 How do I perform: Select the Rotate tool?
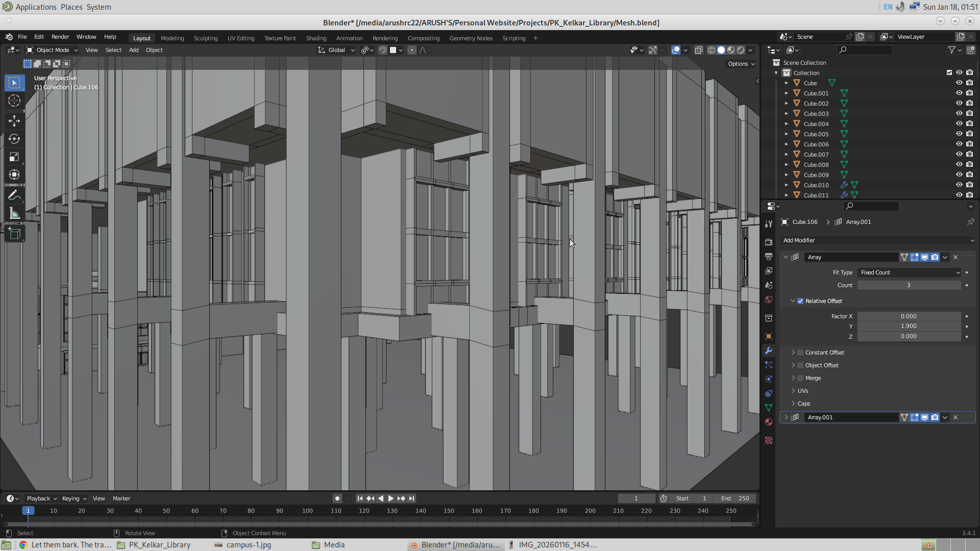point(14,139)
